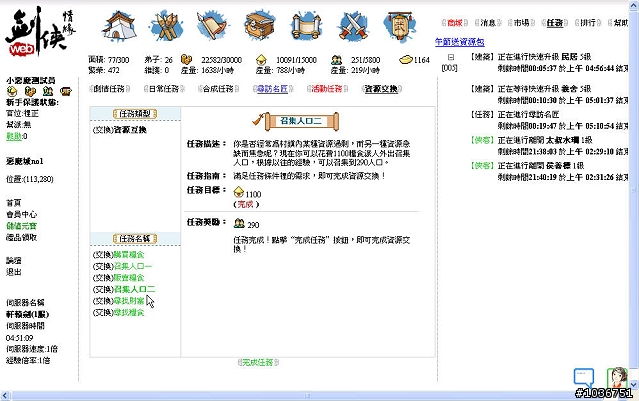
Task: Switch to 劇情任務 tab
Action: (x=109, y=88)
